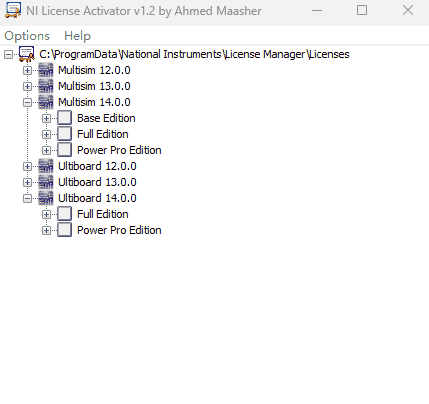Select the Ultiboard 13.0.0 label
429x404 pixels.
pyautogui.click(x=97, y=182)
